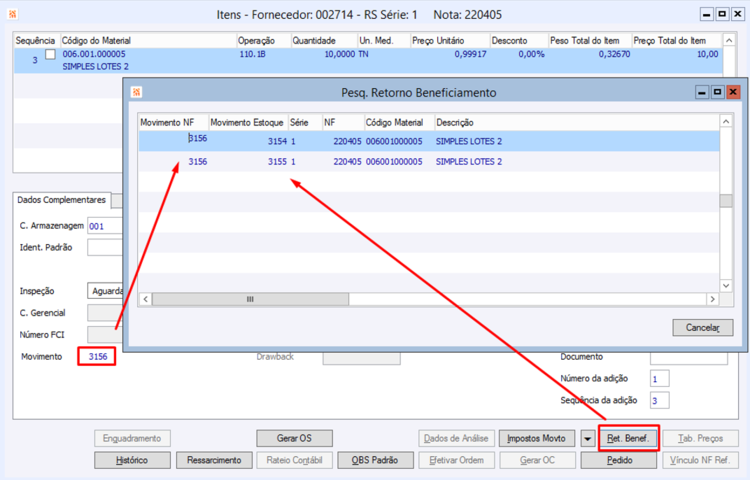
Task: Click the Movimento NF column header
Action: tap(174, 122)
